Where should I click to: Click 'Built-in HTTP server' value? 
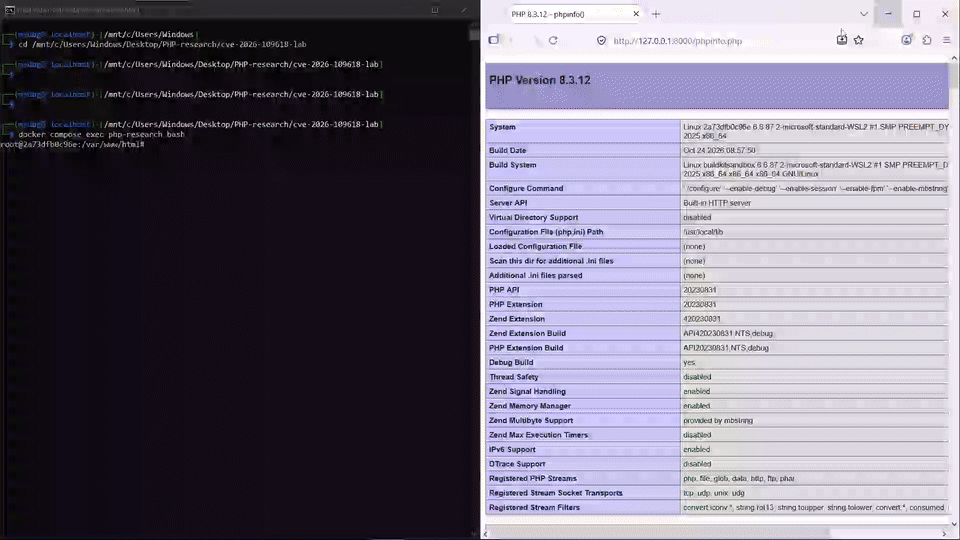tap(717, 203)
